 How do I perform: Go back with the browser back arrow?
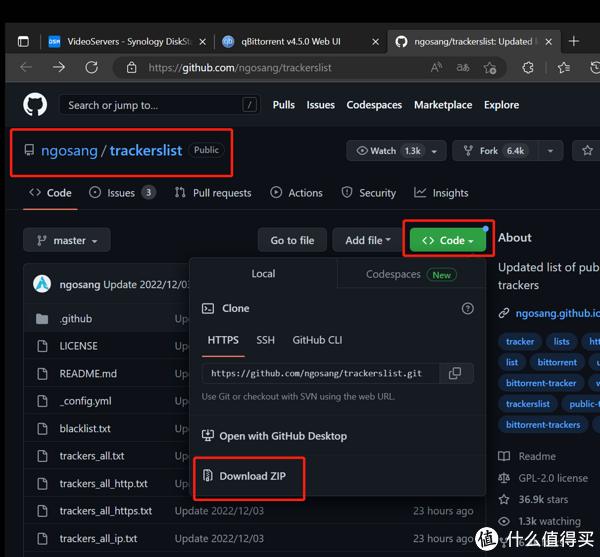(26, 68)
